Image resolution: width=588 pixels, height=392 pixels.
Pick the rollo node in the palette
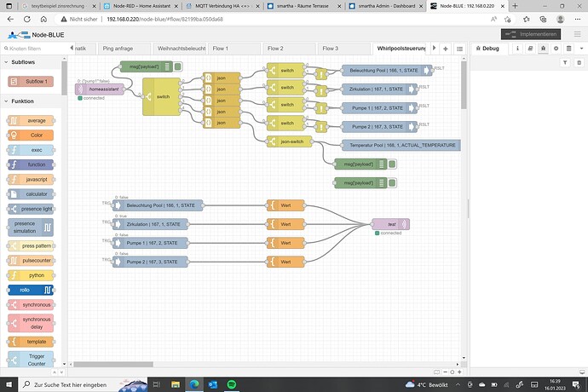(30, 290)
